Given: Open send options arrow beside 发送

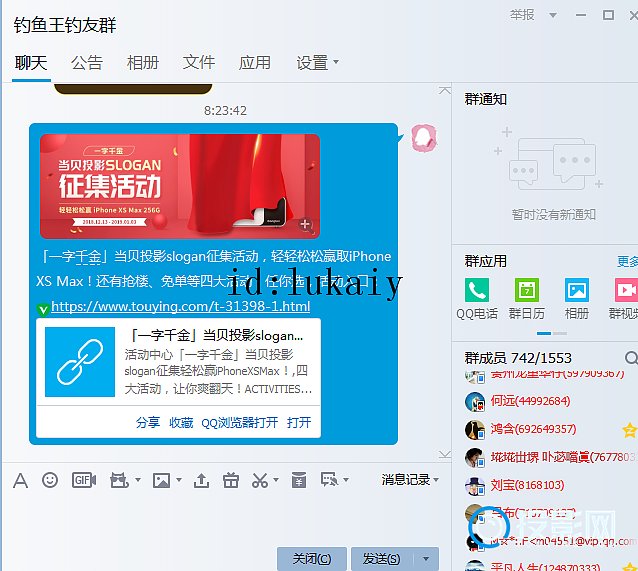Looking at the screenshot, I should (426, 559).
